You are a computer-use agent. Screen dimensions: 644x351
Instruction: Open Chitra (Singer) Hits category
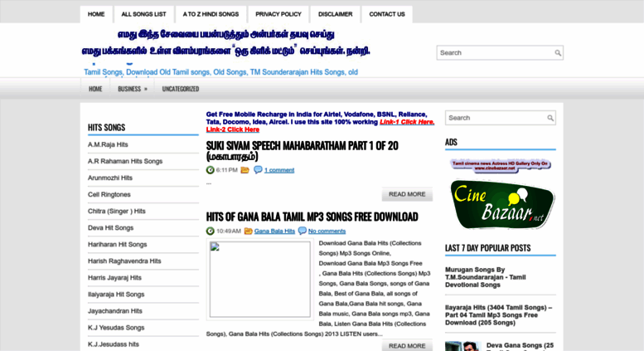(117, 212)
